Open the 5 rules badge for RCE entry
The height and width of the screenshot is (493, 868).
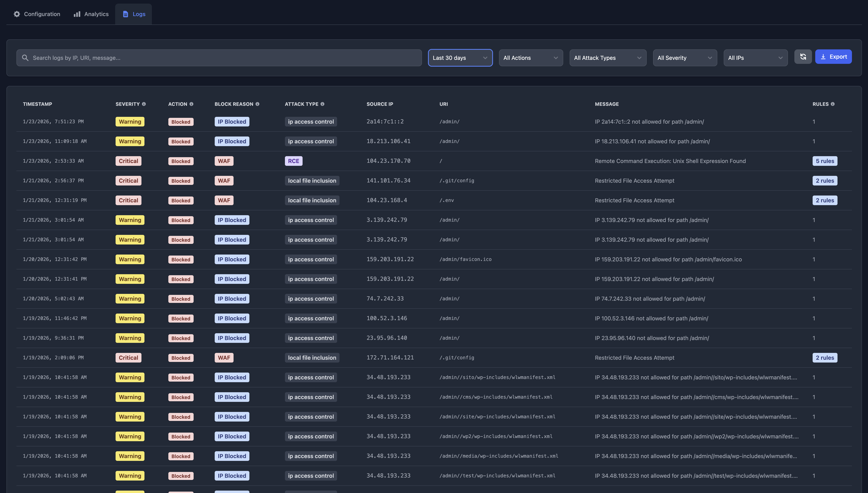pyautogui.click(x=825, y=161)
